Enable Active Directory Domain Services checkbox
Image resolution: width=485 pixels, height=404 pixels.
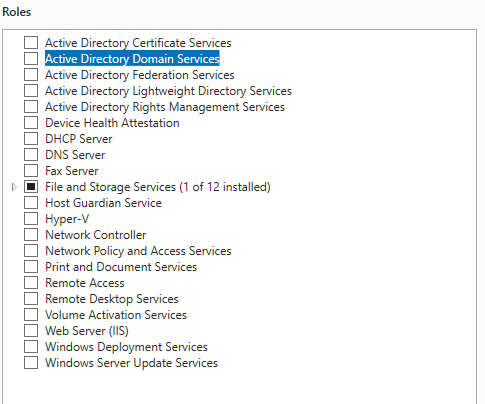[x=31, y=59]
